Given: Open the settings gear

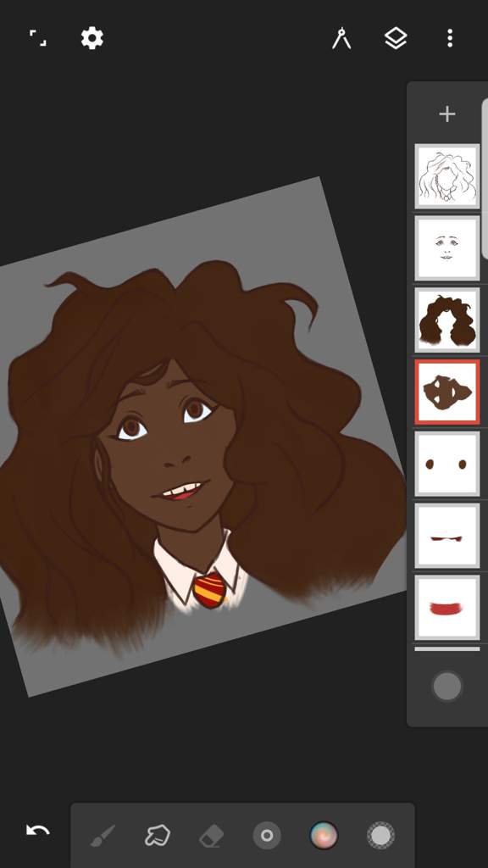Looking at the screenshot, I should (x=91, y=38).
